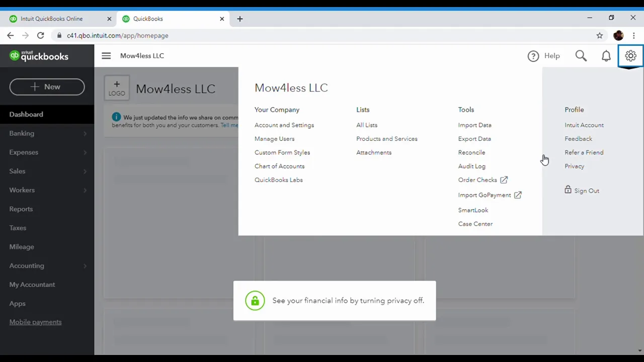Open Feedback under Profile
Screen dimensions: 644x362
(x=578, y=139)
